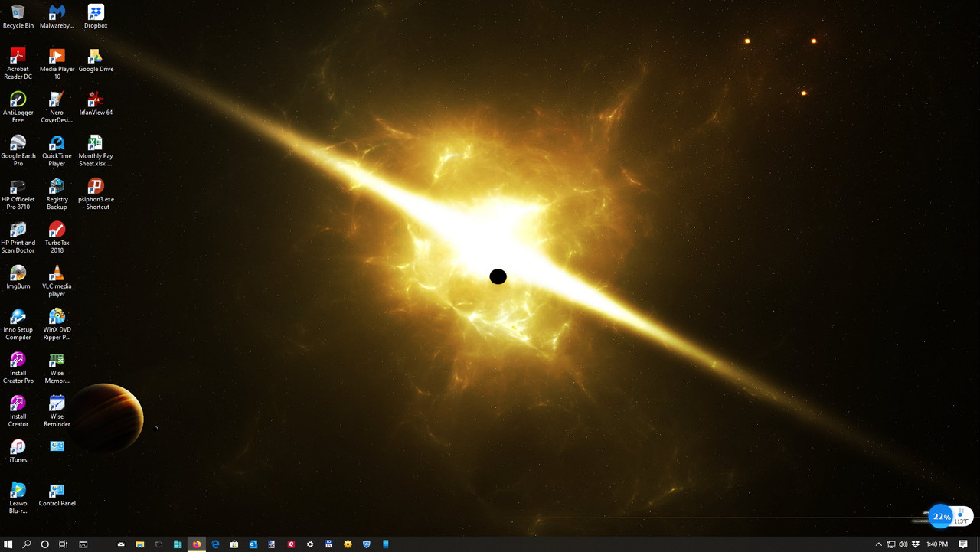This screenshot has height=552, width=980.
Task: Open the 1:40 PM taskbar clock
Action: coord(937,544)
